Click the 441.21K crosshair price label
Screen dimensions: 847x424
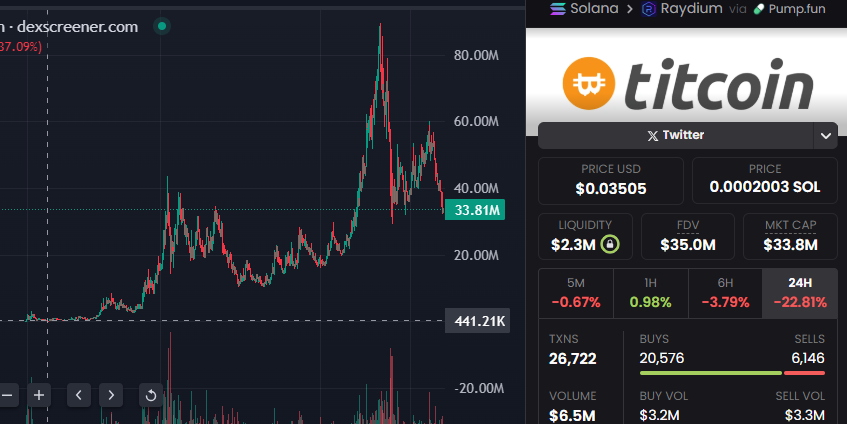pyautogui.click(x=478, y=321)
